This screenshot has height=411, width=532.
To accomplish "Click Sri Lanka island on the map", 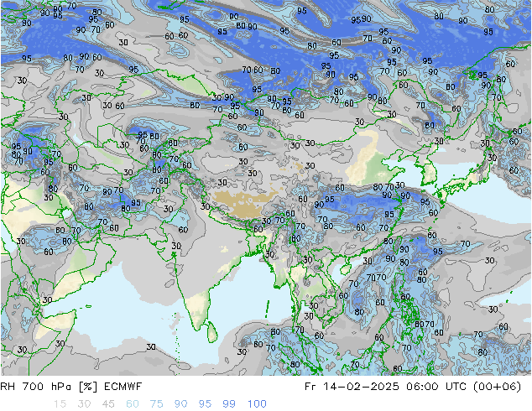I will [212, 331].
